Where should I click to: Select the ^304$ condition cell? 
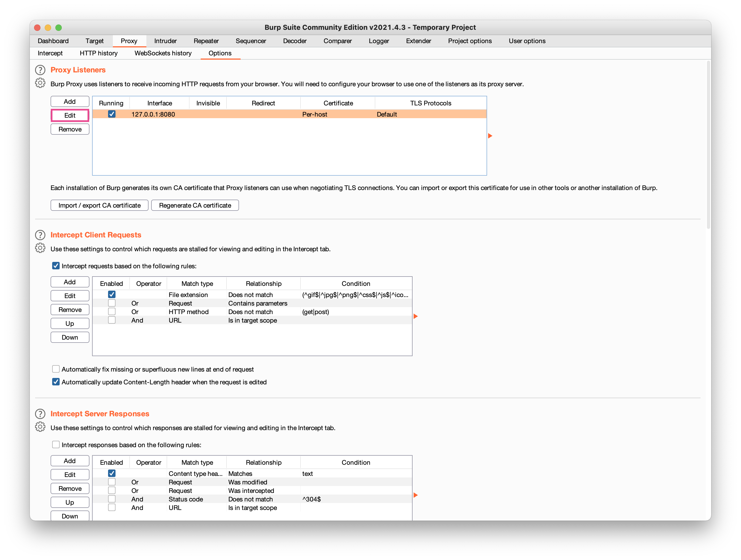tap(356, 499)
